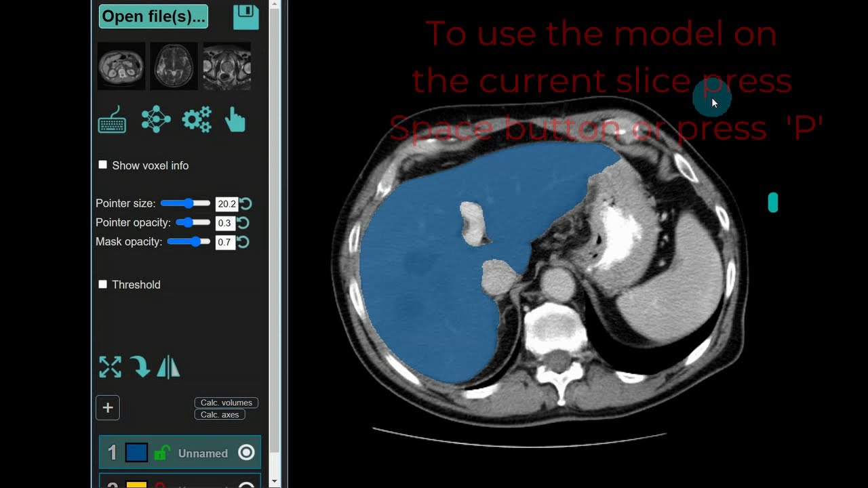Open settings gears icon
Viewport: 868px width, 488px height.
(x=197, y=120)
